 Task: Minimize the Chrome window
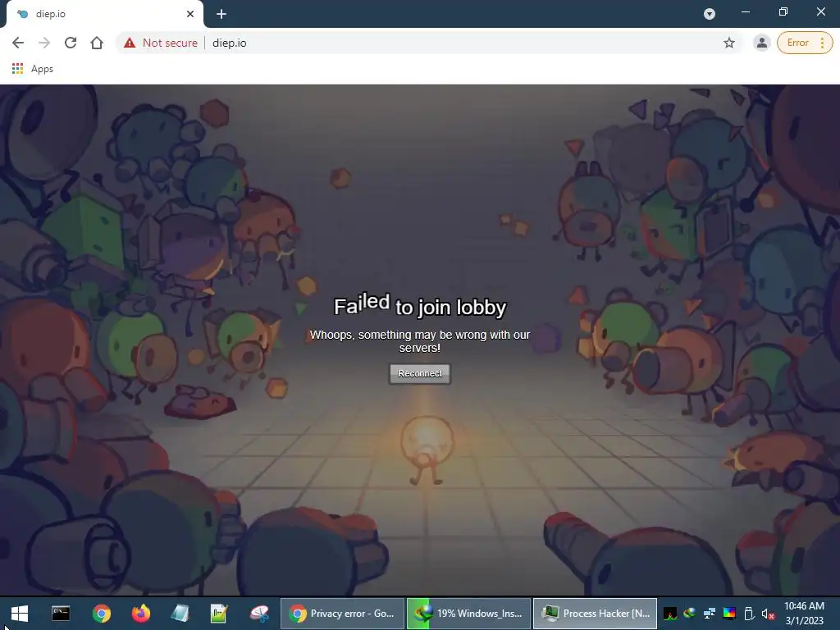pos(745,11)
